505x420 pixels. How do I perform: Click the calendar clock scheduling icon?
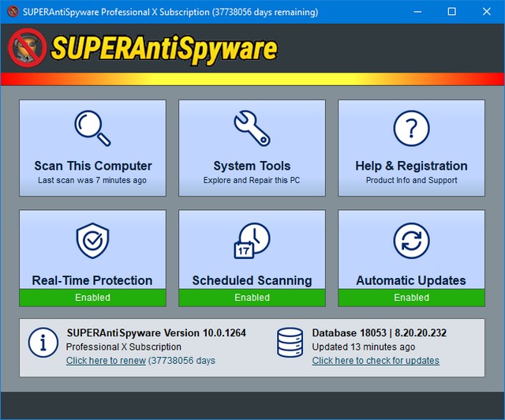coord(252,241)
